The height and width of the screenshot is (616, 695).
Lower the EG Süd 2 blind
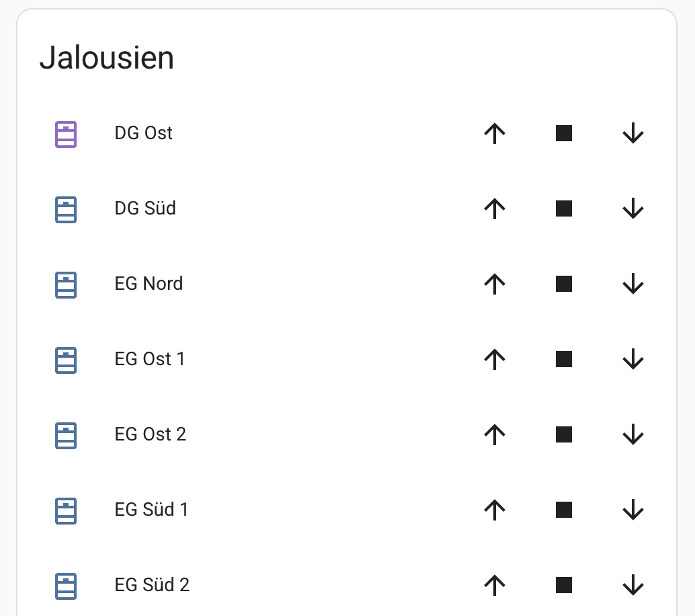pyautogui.click(x=633, y=586)
